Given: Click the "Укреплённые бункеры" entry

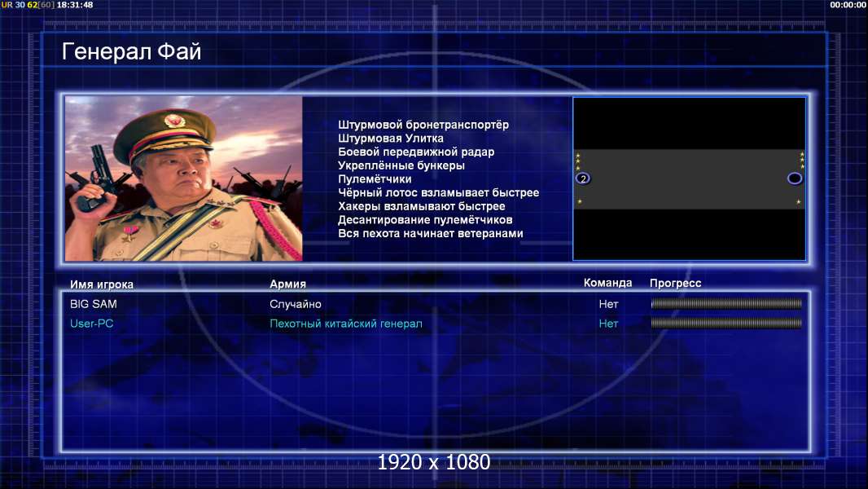Looking at the screenshot, I should (x=401, y=165).
